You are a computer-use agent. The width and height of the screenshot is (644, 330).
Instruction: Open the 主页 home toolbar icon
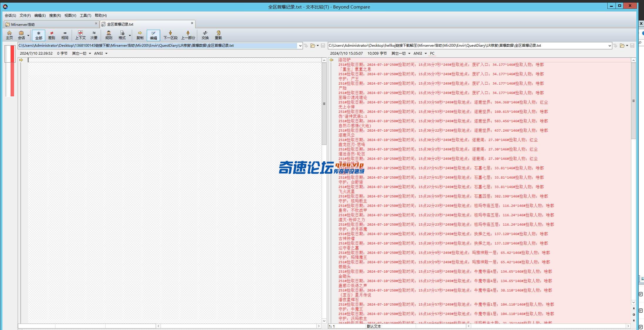(x=9, y=35)
